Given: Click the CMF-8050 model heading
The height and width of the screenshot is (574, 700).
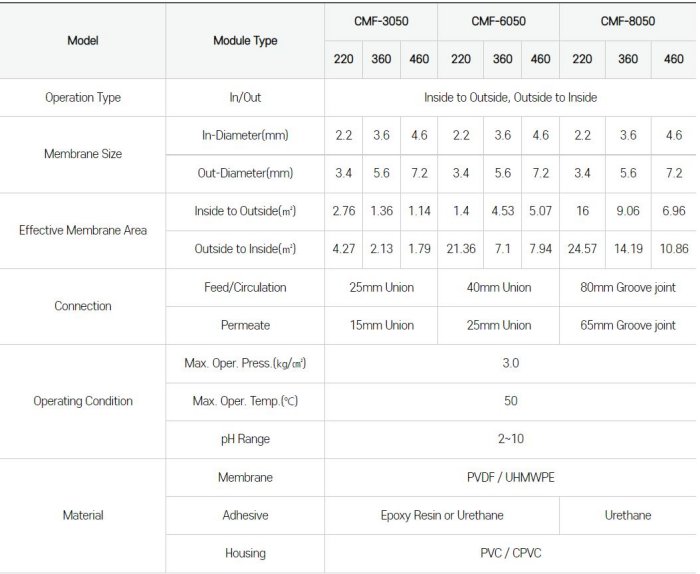Looking at the screenshot, I should pos(627,21).
